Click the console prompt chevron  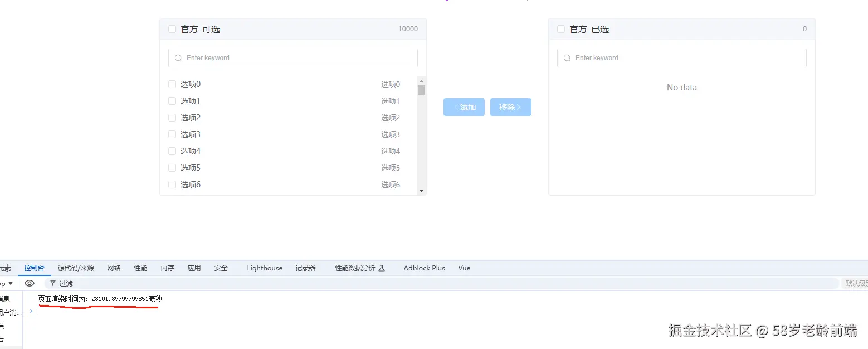[x=31, y=311]
